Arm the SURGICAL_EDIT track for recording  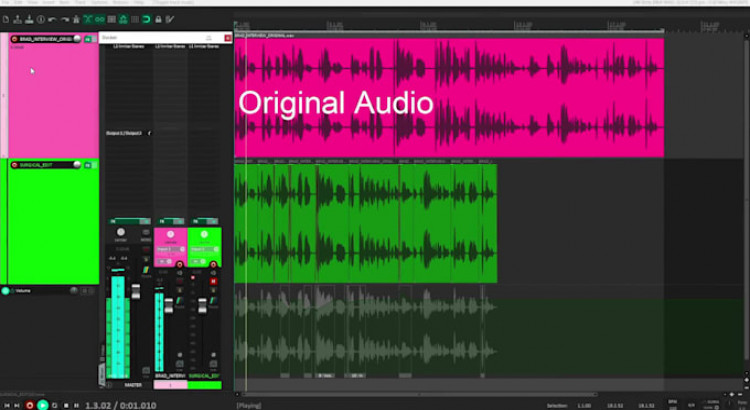click(14, 165)
